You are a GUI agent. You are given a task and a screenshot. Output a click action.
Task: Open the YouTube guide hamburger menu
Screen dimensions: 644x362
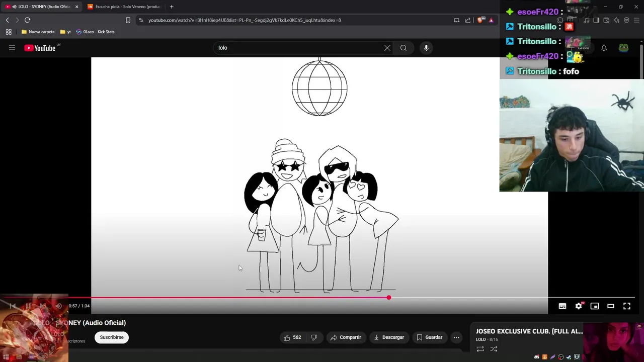[x=12, y=48]
